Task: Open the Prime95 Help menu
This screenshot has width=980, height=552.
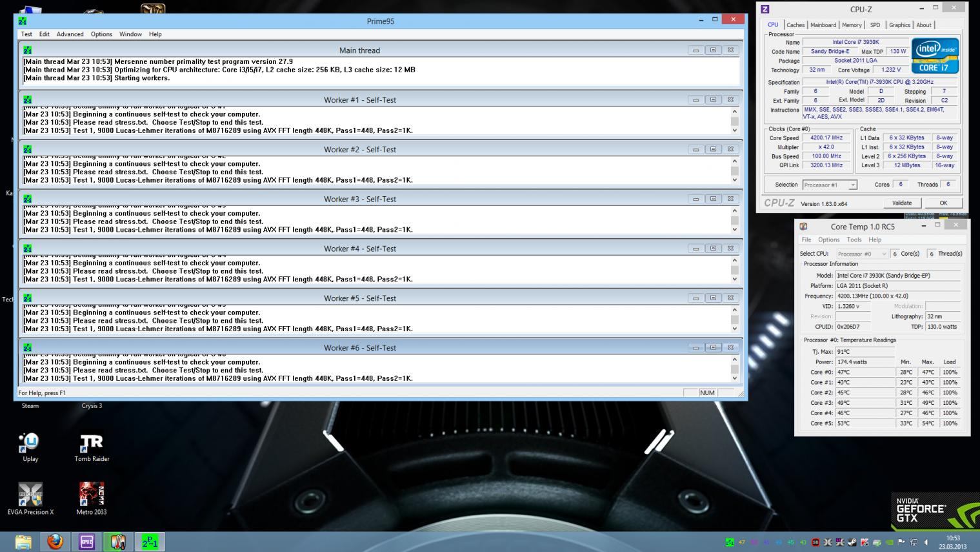Action: (155, 34)
